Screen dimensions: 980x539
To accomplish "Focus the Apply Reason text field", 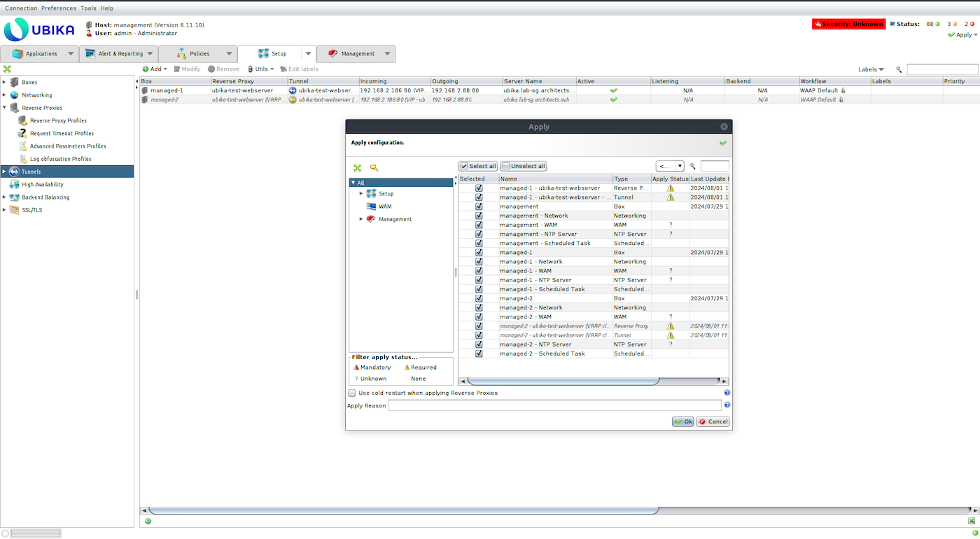I will pyautogui.click(x=554, y=405).
